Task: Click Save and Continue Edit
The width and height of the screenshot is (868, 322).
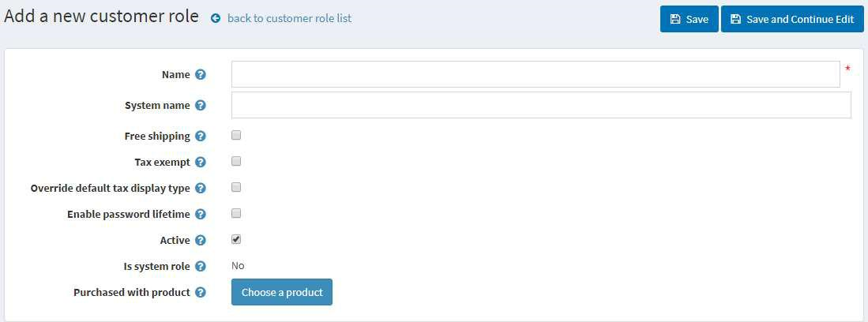Action: [x=792, y=20]
